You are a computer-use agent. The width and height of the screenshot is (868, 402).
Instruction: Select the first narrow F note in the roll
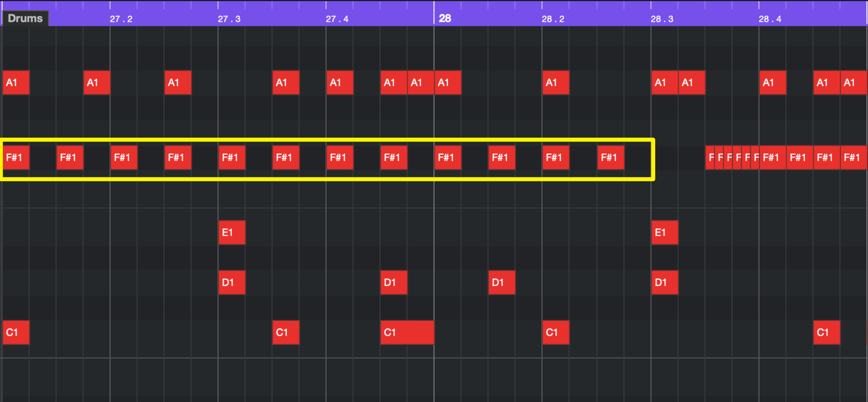pos(710,157)
